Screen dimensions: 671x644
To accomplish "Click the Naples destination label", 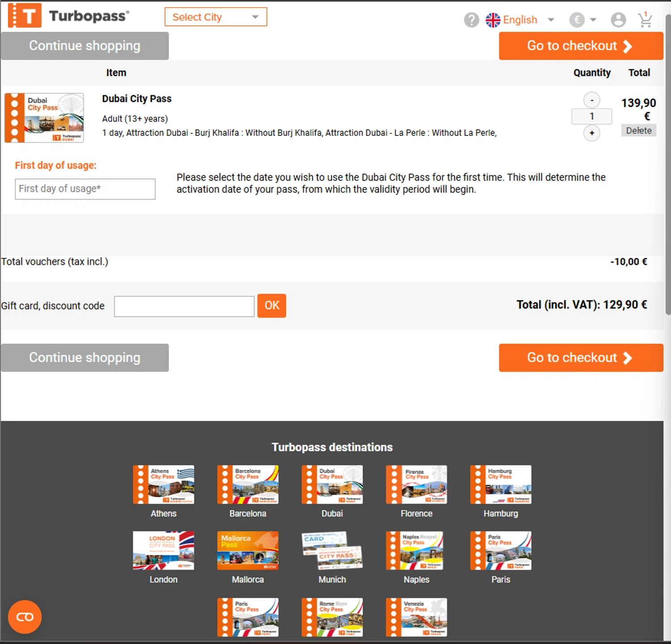I will 416,580.
